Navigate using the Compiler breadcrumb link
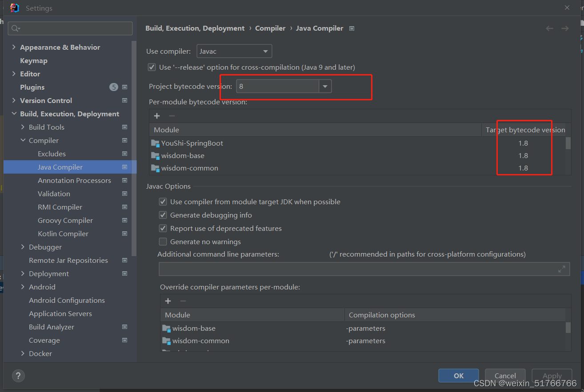584x392 pixels. 270,28
